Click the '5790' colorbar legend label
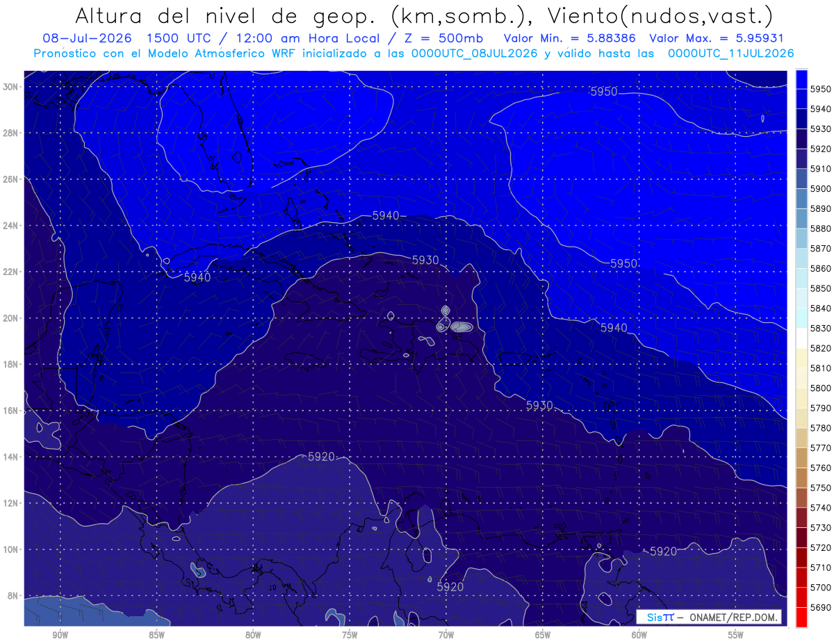 pos(821,408)
